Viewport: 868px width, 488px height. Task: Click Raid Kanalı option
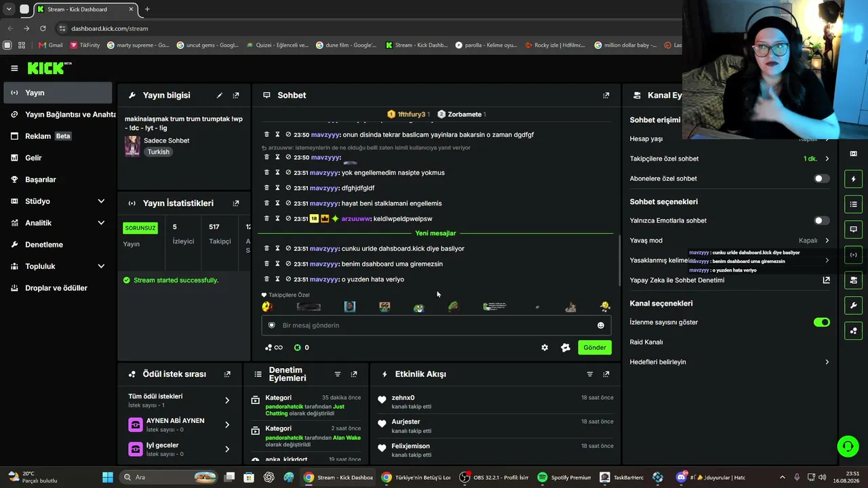point(646,342)
